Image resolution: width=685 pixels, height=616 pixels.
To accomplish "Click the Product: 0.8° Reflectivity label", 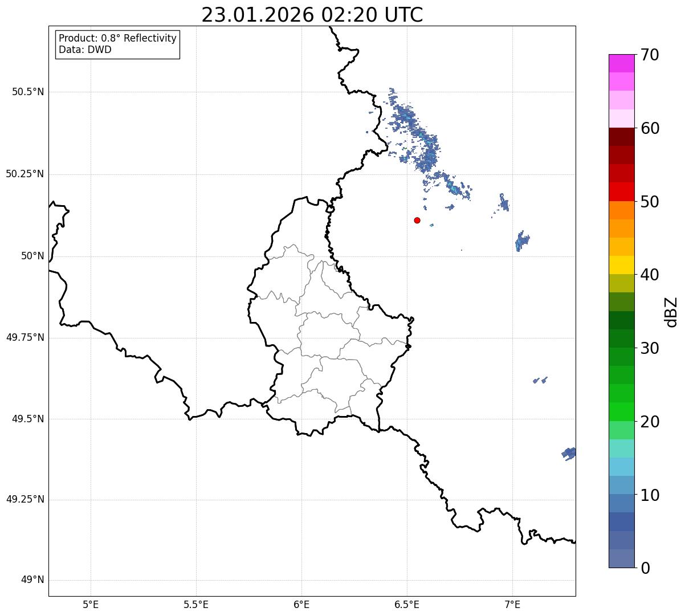I will [x=118, y=38].
